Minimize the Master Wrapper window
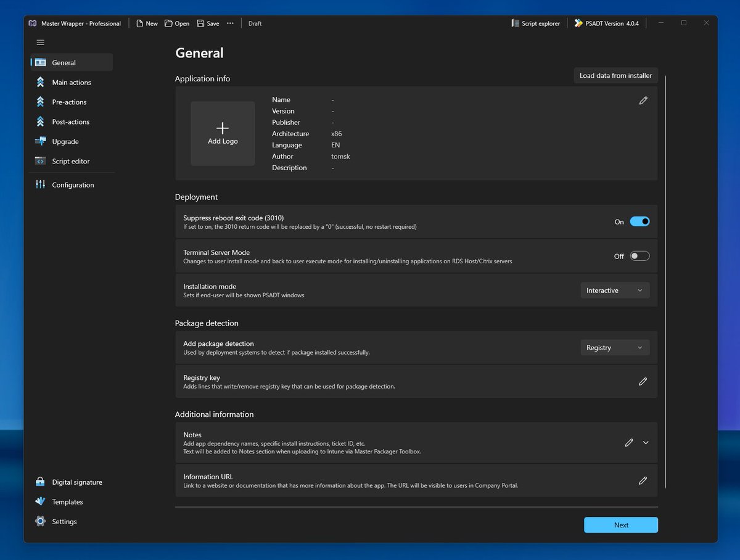Viewport: 740px width, 560px height. [x=660, y=23]
